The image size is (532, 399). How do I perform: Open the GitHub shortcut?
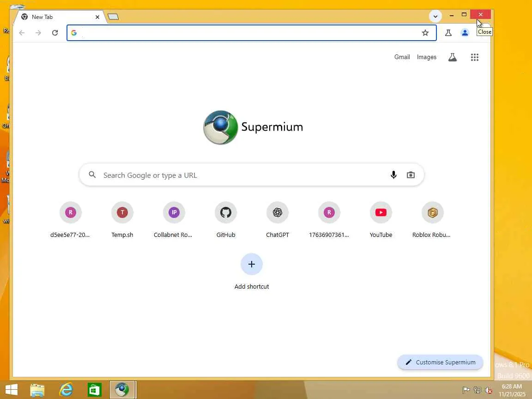pos(226,219)
